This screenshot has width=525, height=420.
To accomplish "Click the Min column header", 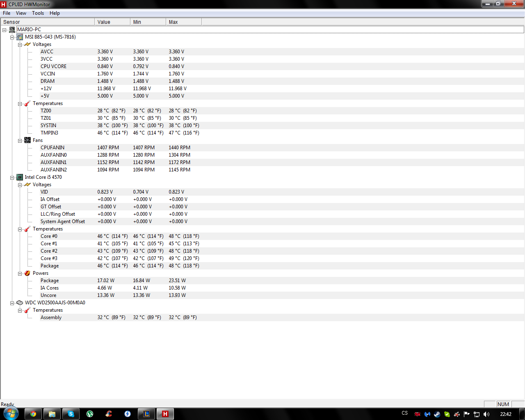I will (148, 22).
